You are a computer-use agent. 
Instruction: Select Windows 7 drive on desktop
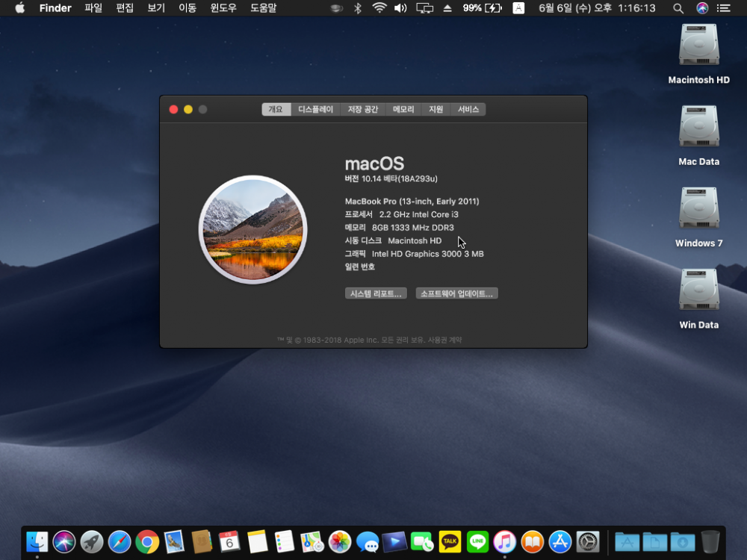coord(699,208)
